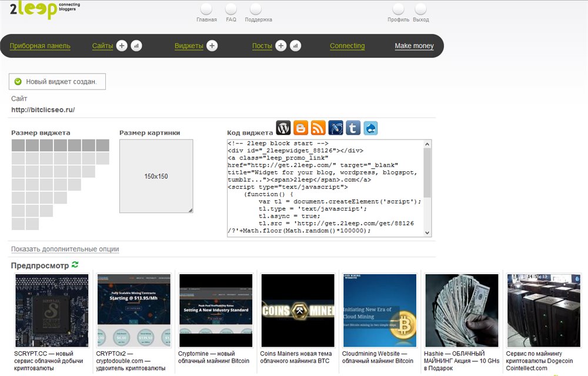The image size is (588, 376).
Task: Go to the Connecting menu item
Action: (x=347, y=46)
